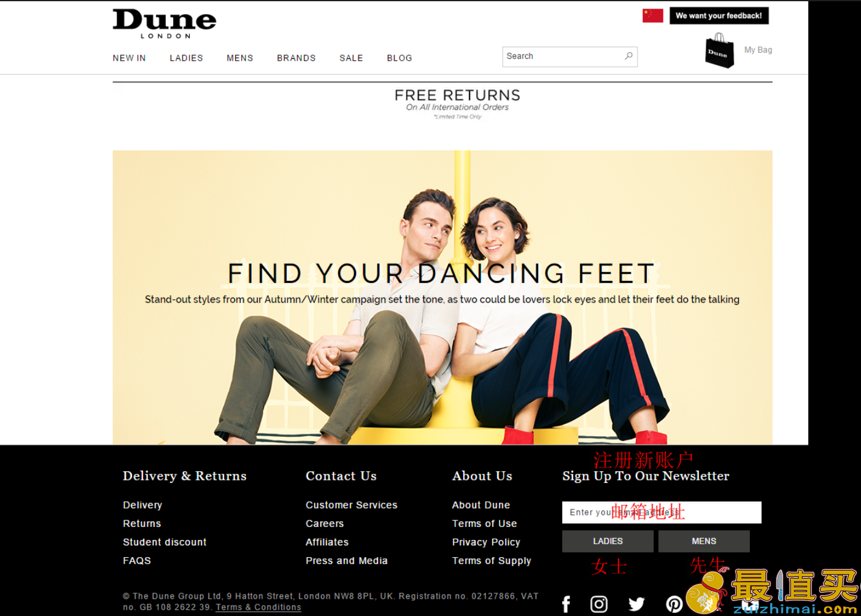Image resolution: width=861 pixels, height=616 pixels.
Task: Open the Terms of Supply link
Action: [492, 560]
